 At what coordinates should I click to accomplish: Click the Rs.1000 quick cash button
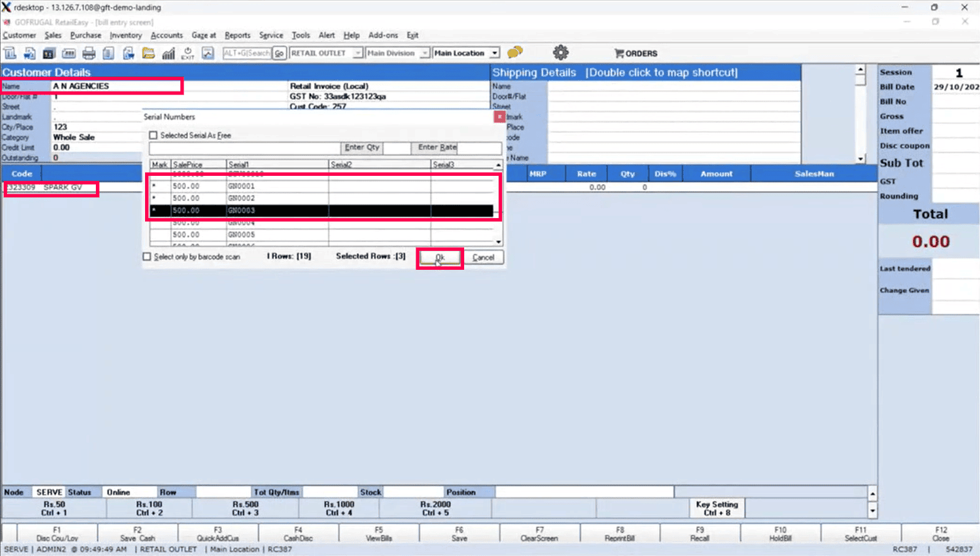pos(339,509)
